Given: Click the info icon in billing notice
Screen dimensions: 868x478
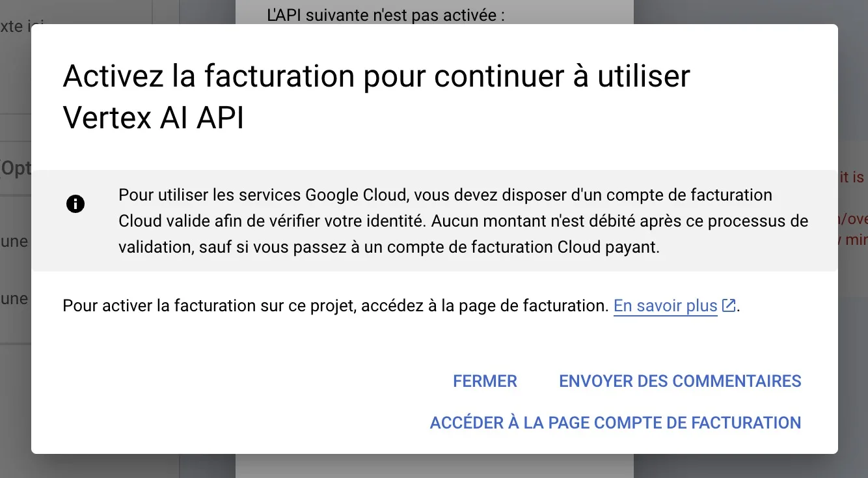Looking at the screenshot, I should click(x=75, y=204).
